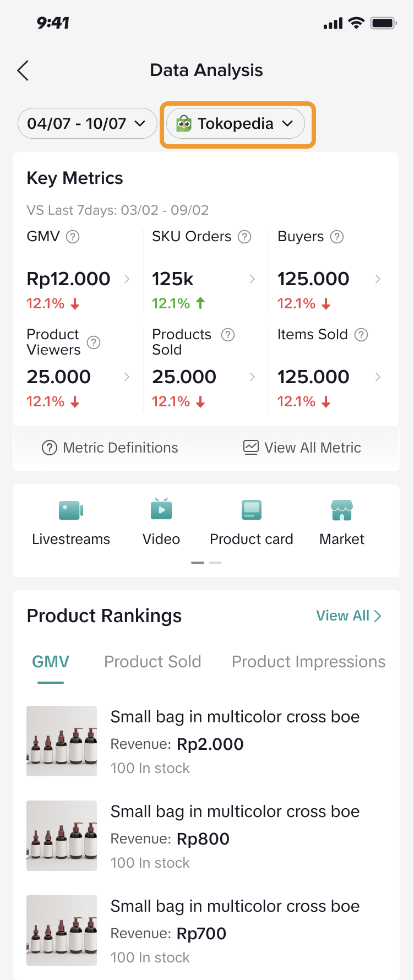
Task: Tap the SKU Orders info icon
Action: click(244, 237)
